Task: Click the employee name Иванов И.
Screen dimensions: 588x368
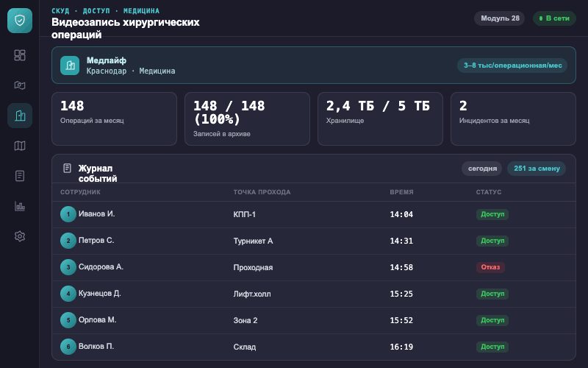Action: (x=96, y=213)
